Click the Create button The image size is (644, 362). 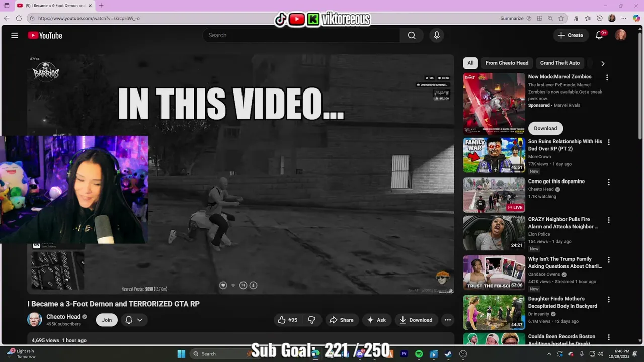coord(571,35)
